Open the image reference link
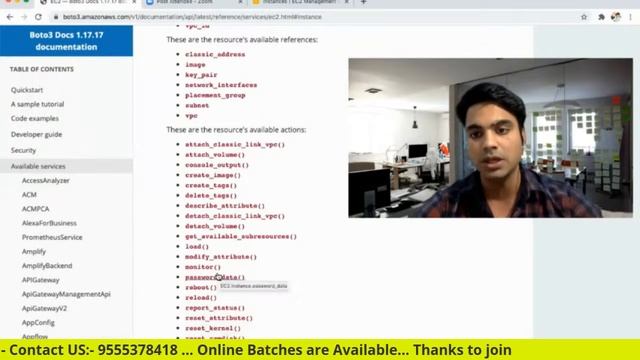640x360 pixels. [x=195, y=64]
